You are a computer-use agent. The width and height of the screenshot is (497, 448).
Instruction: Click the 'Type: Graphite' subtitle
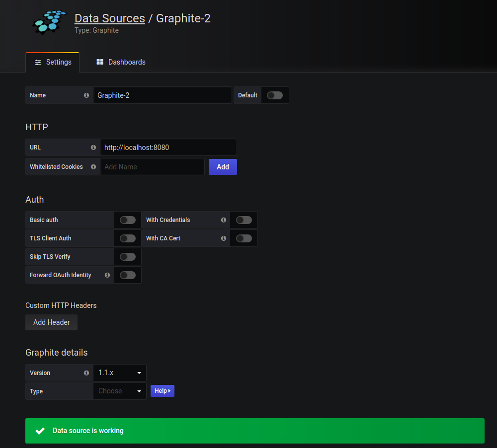coord(97,30)
